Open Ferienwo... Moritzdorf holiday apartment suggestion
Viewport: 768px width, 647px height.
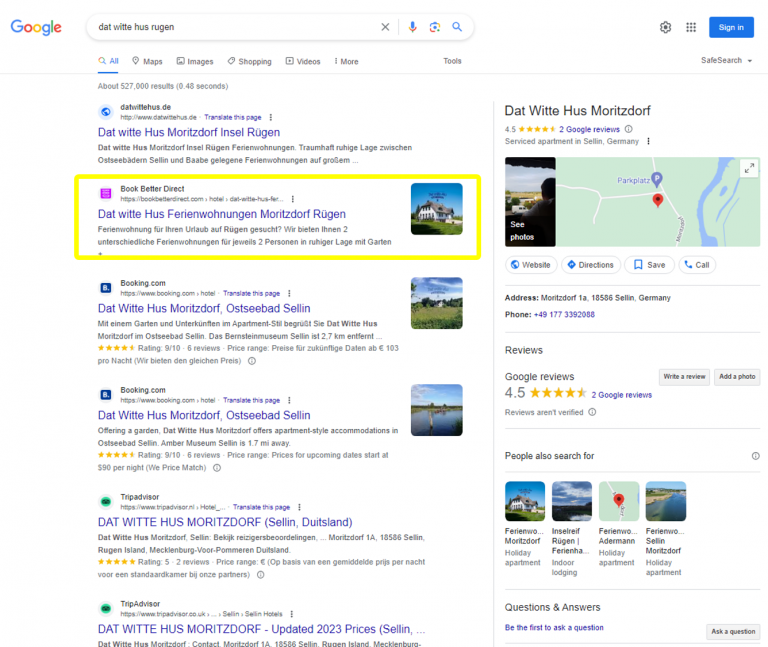coord(525,524)
